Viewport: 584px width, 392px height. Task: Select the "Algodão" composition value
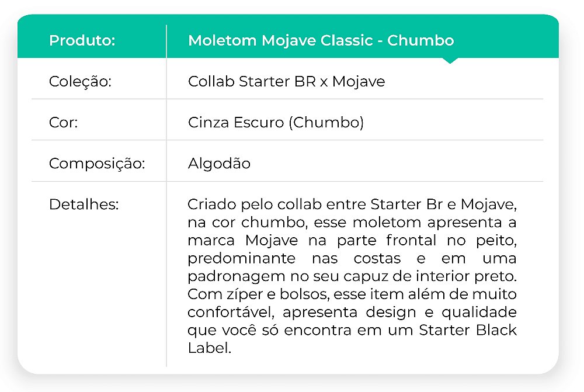click(219, 164)
